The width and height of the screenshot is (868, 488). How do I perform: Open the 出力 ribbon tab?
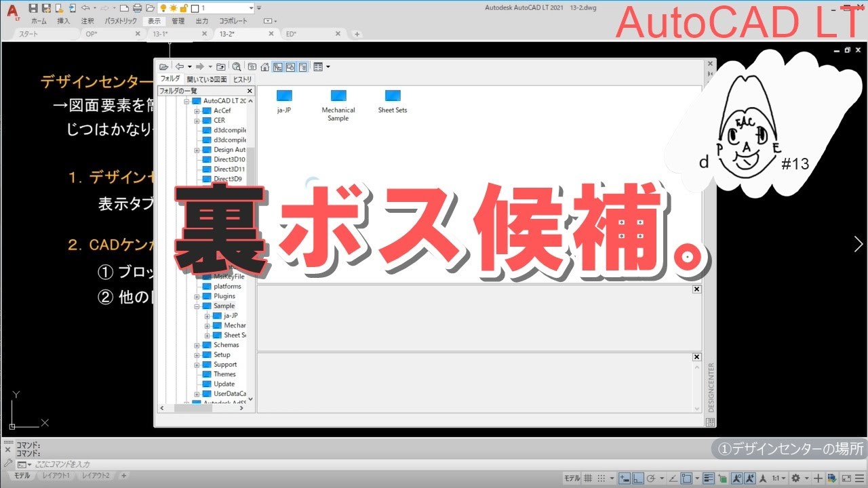[202, 21]
